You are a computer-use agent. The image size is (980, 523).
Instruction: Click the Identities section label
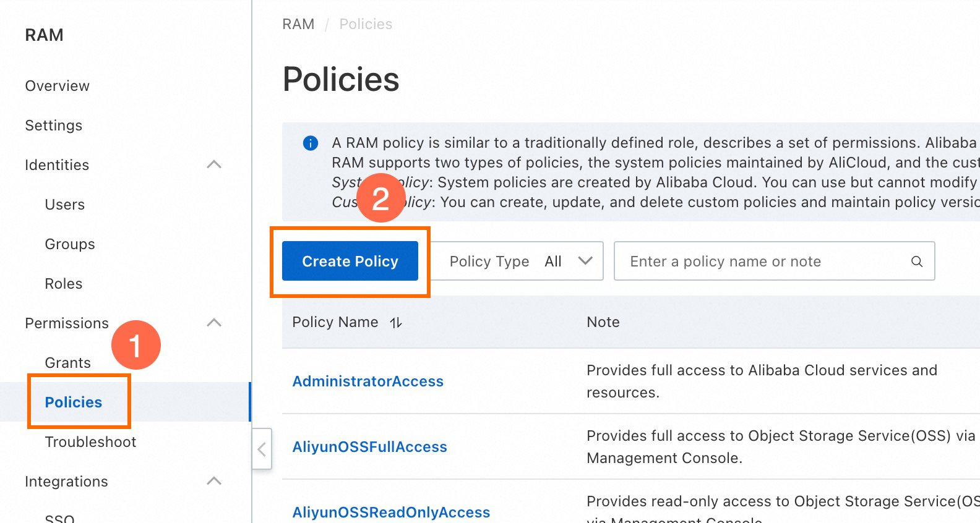[57, 165]
